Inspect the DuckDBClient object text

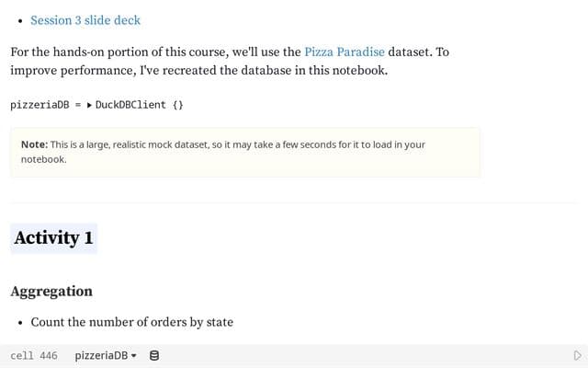130,105
